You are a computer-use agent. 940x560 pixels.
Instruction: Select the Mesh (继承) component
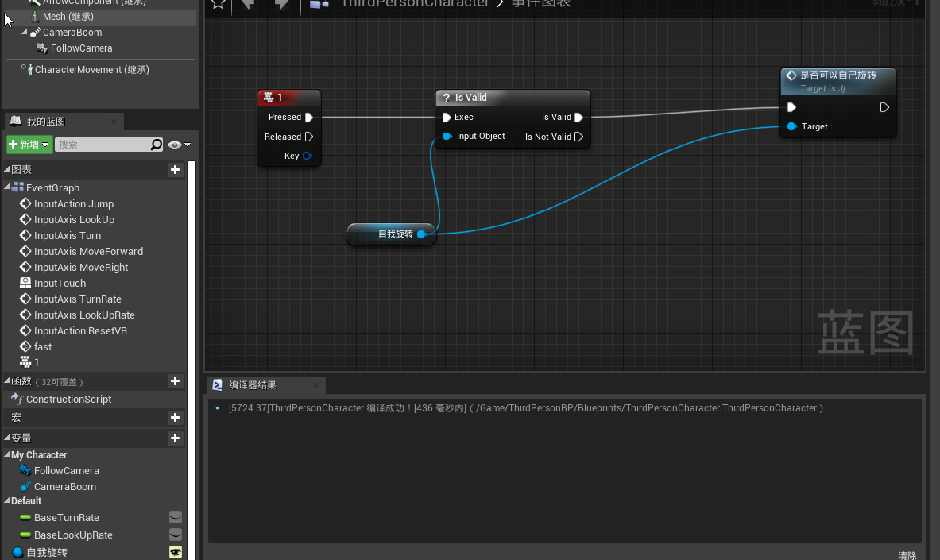click(x=68, y=16)
